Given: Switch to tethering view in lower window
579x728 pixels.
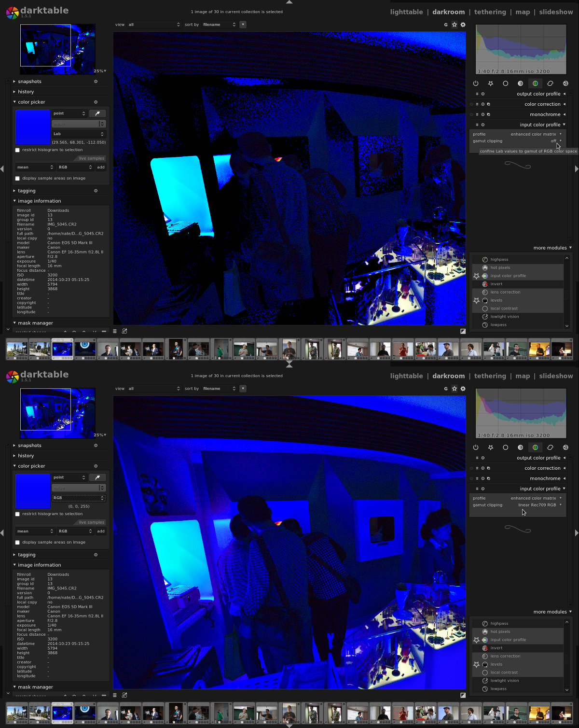Looking at the screenshot, I should pyautogui.click(x=490, y=376).
